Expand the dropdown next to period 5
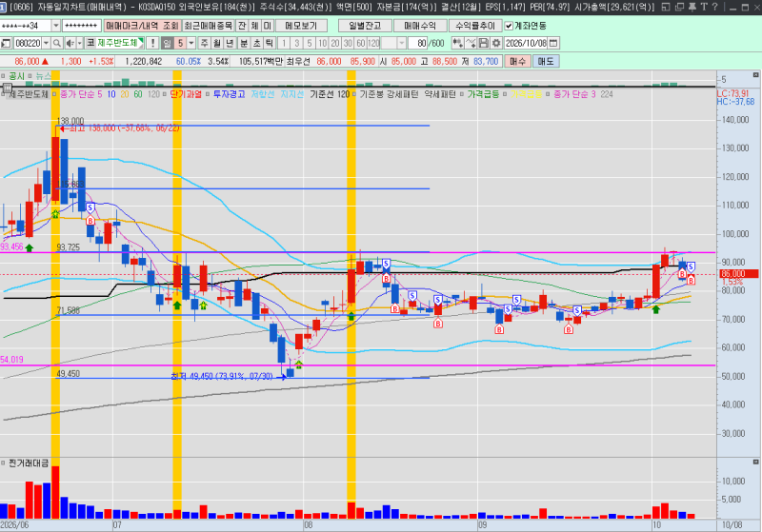Image resolution: width=762 pixels, height=532 pixels. click(x=191, y=43)
